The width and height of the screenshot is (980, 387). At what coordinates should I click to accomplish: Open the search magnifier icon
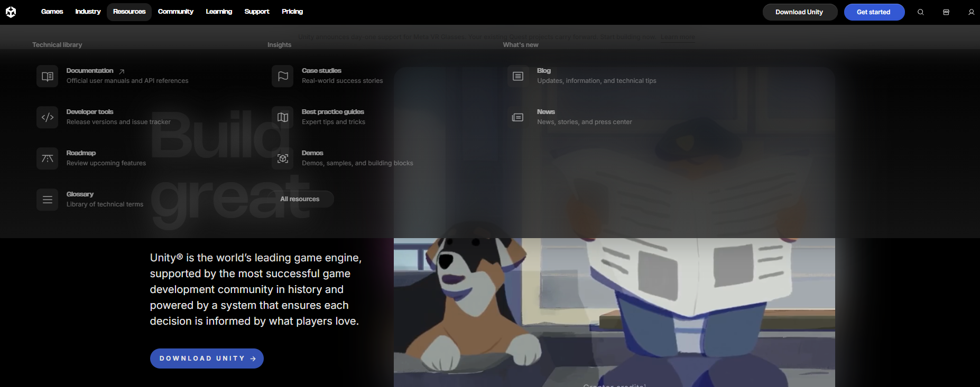921,12
